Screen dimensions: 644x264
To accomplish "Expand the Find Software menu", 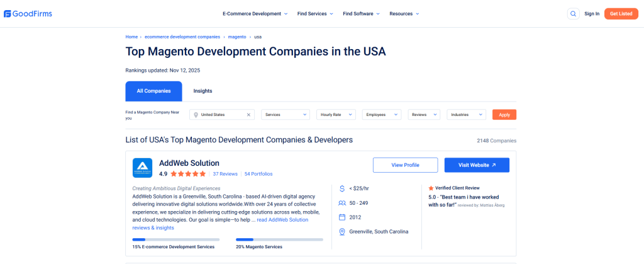I will click(362, 14).
